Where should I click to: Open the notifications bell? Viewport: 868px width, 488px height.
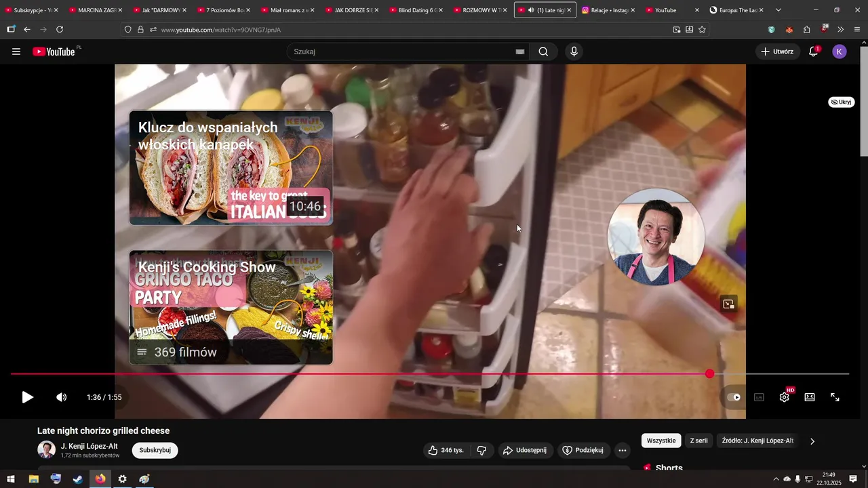click(x=814, y=52)
